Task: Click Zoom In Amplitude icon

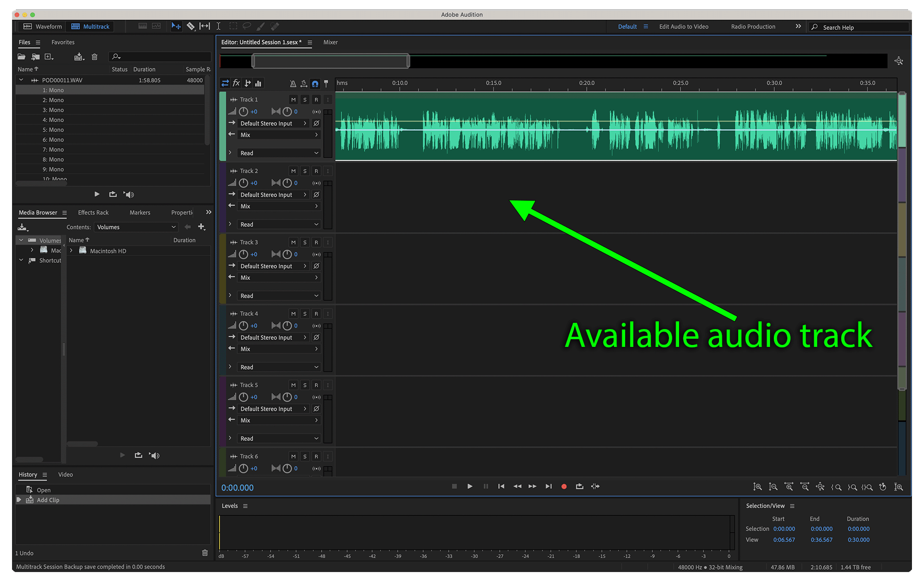Action: pyautogui.click(x=757, y=487)
